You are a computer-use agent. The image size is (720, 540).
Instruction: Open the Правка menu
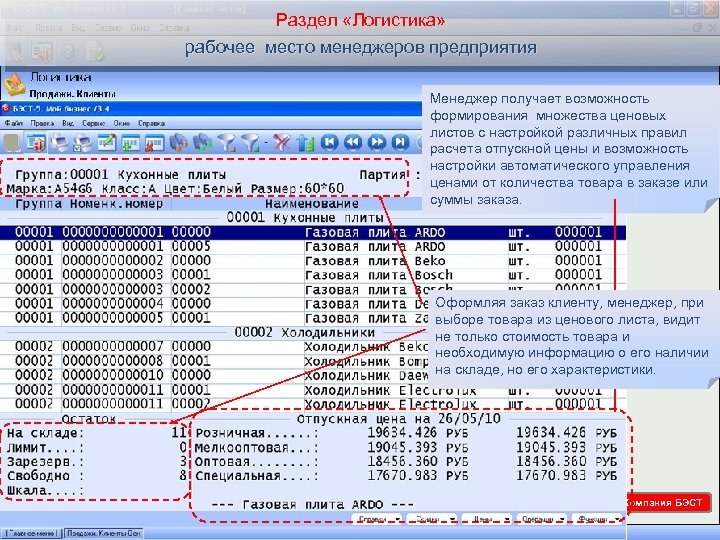coord(42,123)
